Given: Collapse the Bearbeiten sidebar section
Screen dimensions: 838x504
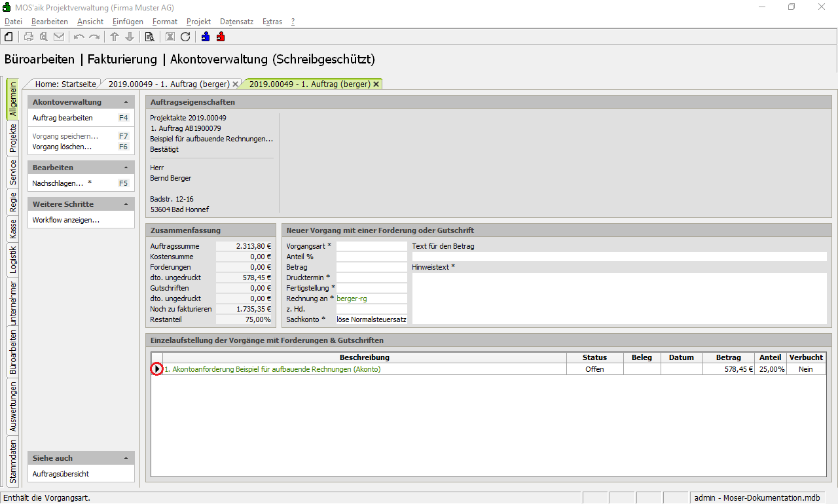Looking at the screenshot, I should pos(126,168).
